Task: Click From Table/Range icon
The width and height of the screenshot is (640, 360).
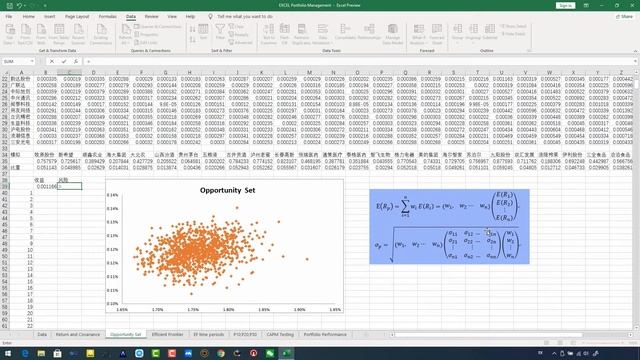Action: point(59,34)
